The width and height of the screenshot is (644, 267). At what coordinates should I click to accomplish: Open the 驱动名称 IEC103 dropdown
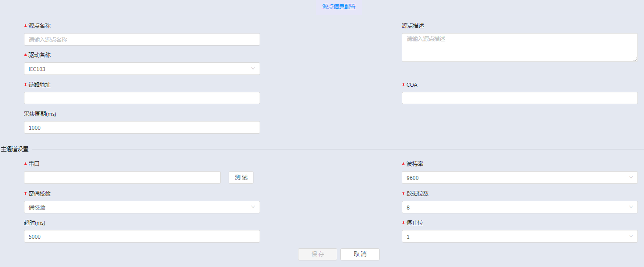(142, 69)
